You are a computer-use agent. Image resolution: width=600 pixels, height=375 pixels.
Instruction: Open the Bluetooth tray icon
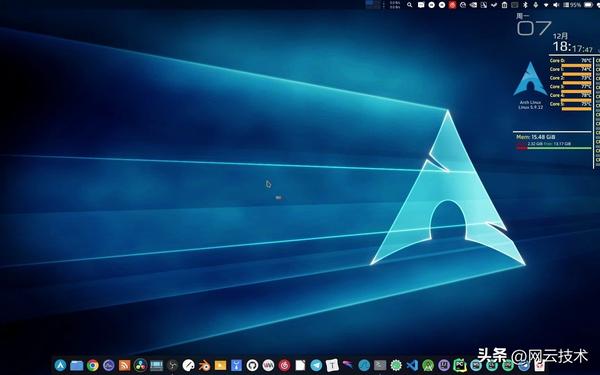click(x=525, y=5)
